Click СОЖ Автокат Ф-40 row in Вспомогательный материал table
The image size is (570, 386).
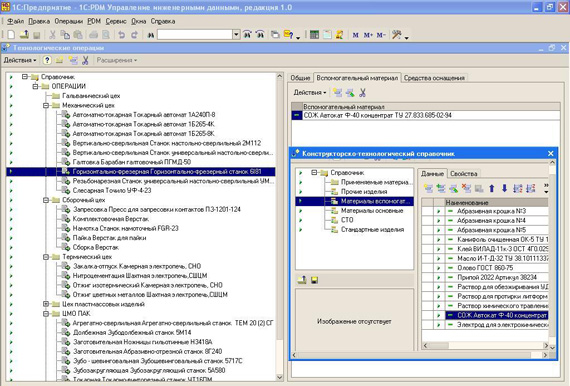click(425, 116)
